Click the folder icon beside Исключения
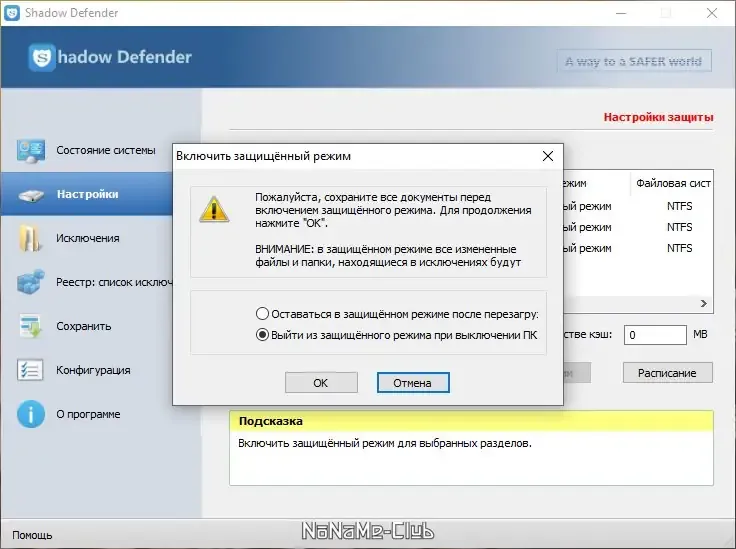This screenshot has width=736, height=549. [30, 238]
